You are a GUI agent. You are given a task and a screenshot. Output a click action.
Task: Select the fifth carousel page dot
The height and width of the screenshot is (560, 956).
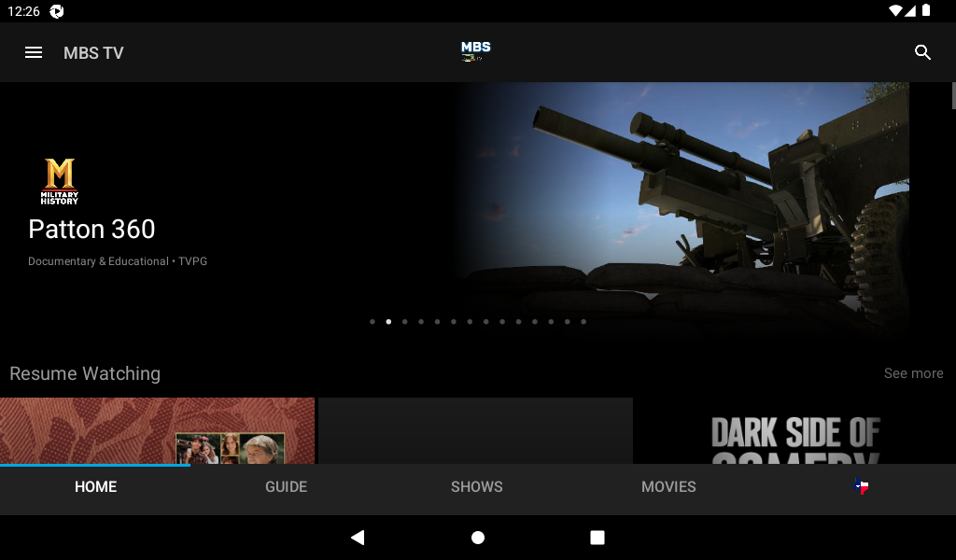(437, 322)
